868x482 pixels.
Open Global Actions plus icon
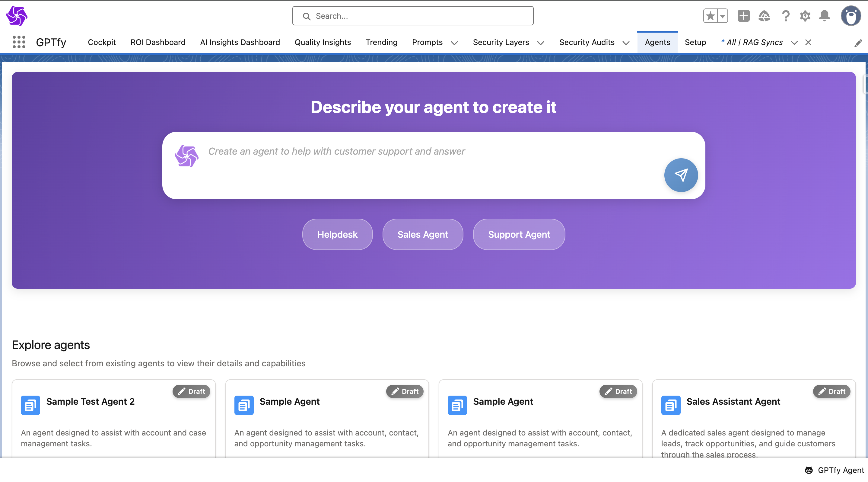(743, 16)
